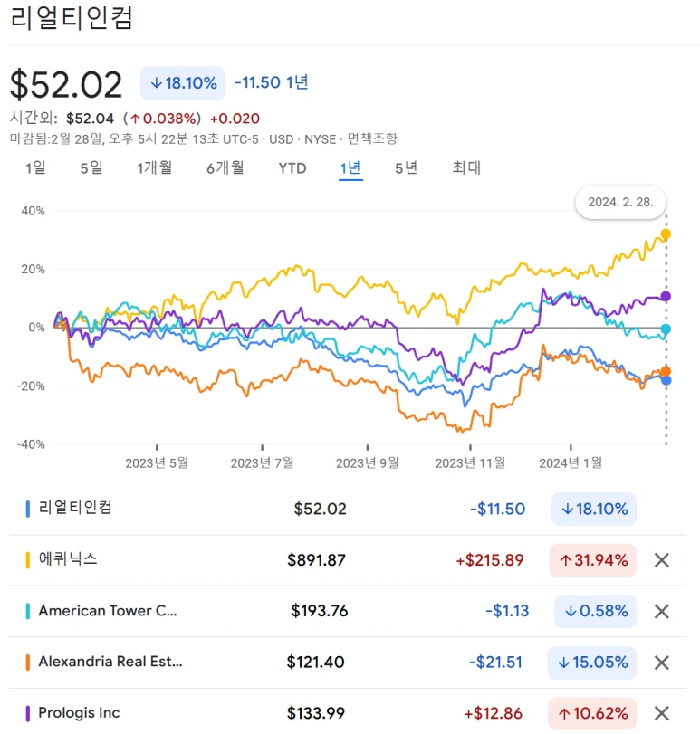Click the blue 리얼티인컴 chart endpoint dot
The width and height of the screenshot is (700, 734).
click(666, 380)
